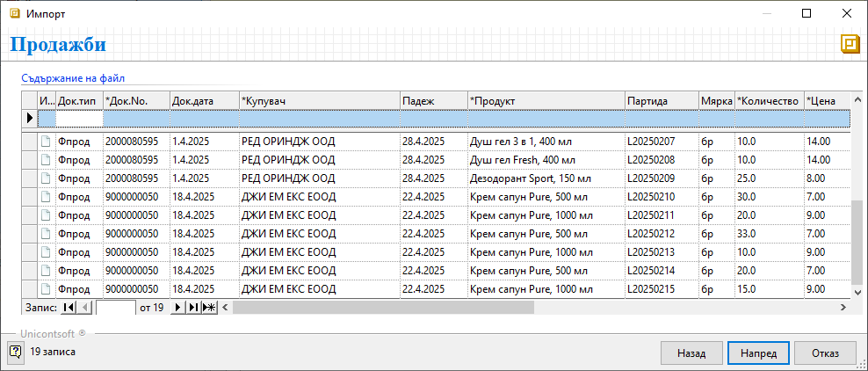
Task: Click the record number input field
Action: (x=115, y=308)
